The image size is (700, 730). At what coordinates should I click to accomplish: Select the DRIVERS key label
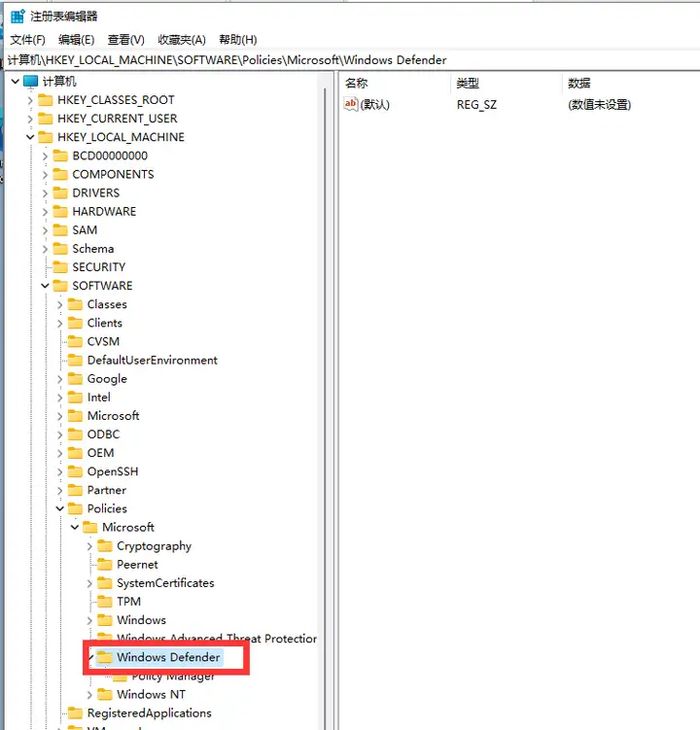click(x=96, y=193)
